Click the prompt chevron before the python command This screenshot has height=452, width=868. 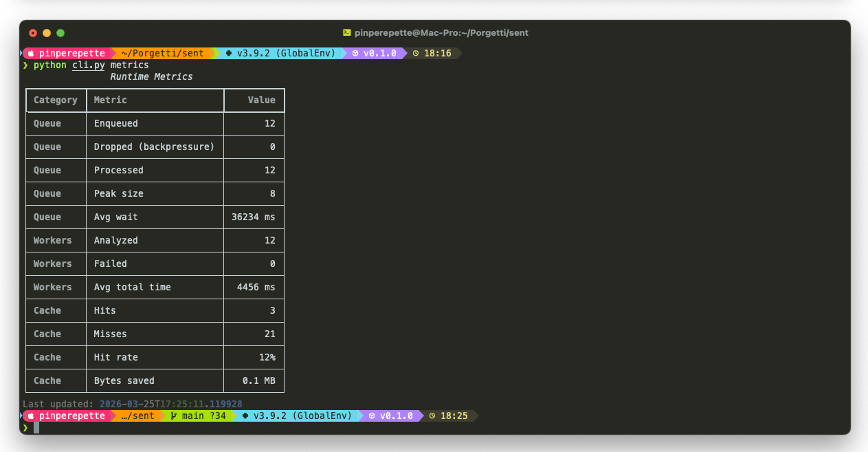click(x=25, y=65)
